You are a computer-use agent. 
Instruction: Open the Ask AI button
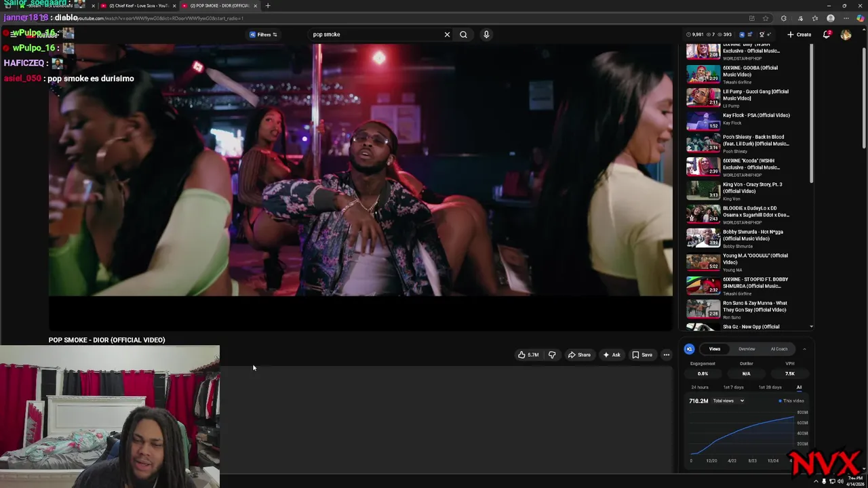coord(612,354)
